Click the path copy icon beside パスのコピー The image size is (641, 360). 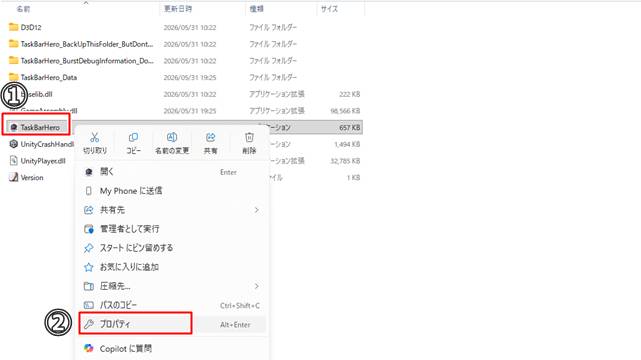[89, 305]
